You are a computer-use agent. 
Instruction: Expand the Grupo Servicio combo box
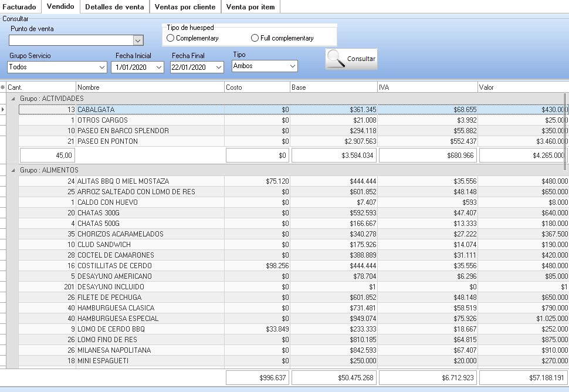coord(102,67)
